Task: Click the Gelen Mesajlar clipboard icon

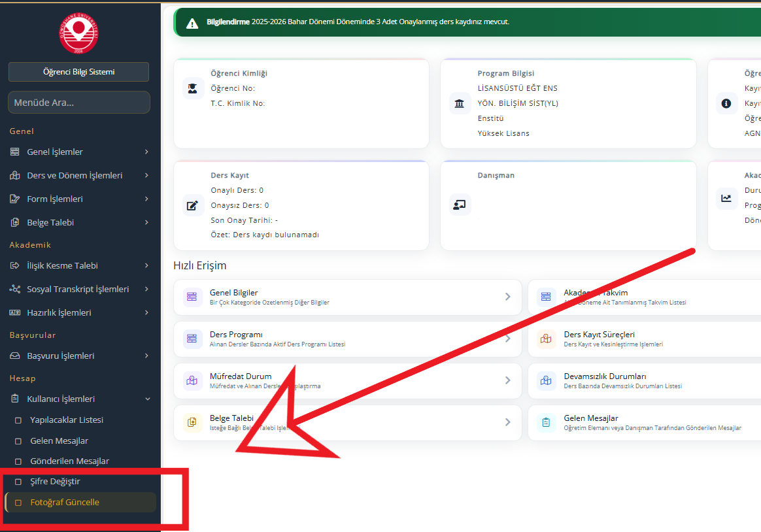Action: (546, 422)
